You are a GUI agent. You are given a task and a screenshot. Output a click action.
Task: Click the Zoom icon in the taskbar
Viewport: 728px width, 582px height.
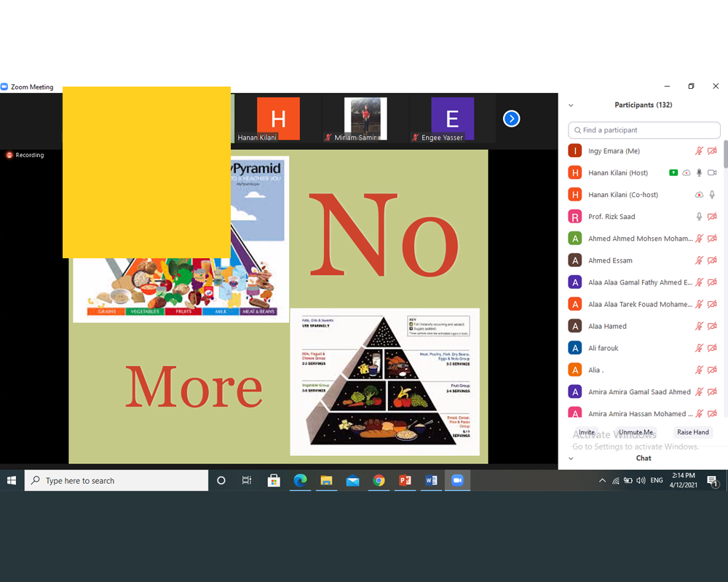pyautogui.click(x=457, y=481)
